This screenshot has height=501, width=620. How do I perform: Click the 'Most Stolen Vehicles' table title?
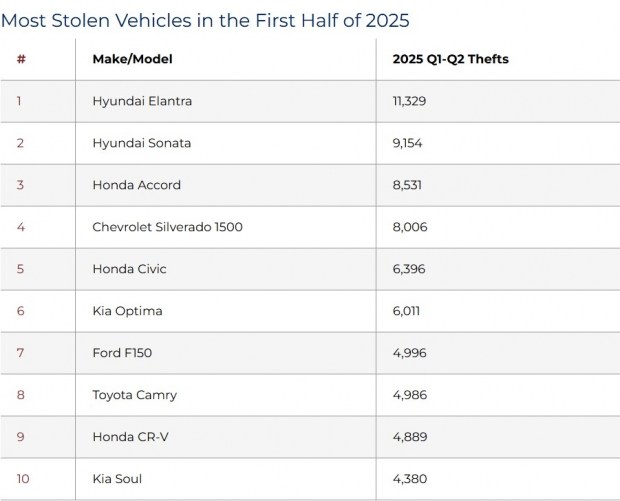(x=205, y=19)
